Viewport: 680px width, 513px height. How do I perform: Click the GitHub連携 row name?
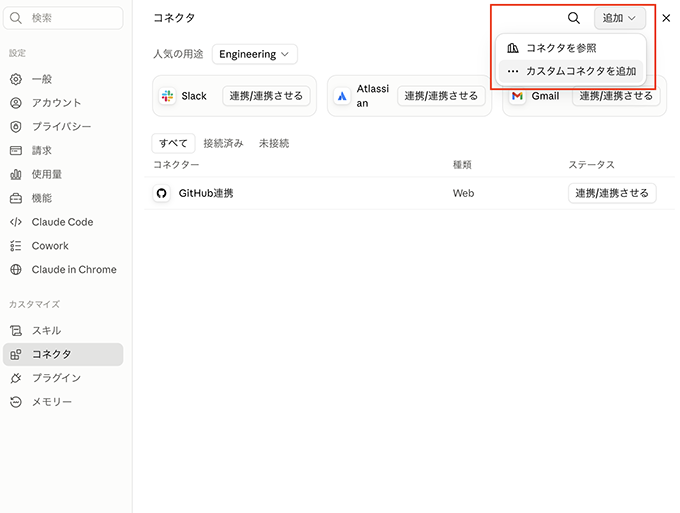(x=206, y=193)
